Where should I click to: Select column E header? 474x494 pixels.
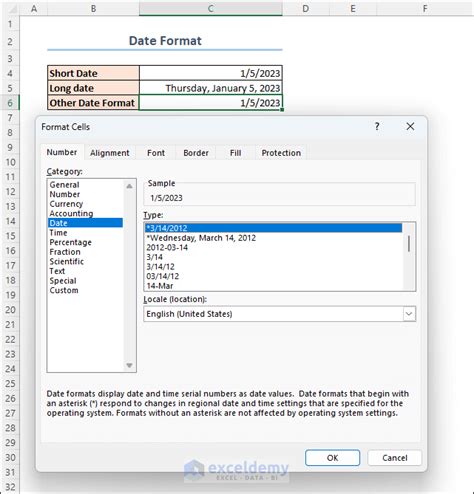pos(353,8)
